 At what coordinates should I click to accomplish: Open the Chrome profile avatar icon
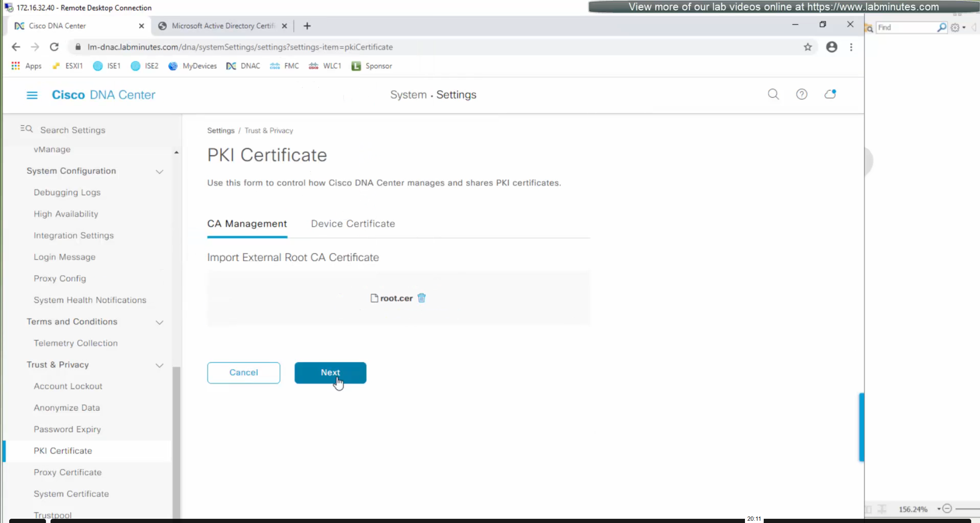[x=831, y=47]
